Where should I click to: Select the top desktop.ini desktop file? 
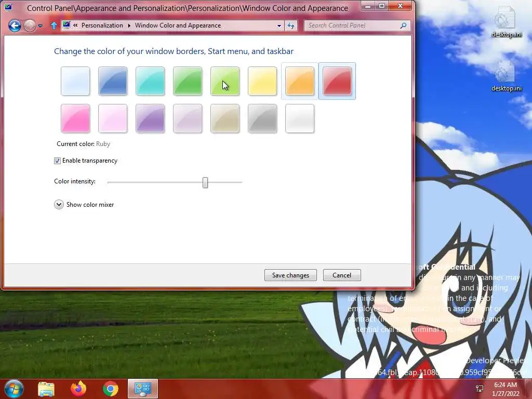click(506, 22)
